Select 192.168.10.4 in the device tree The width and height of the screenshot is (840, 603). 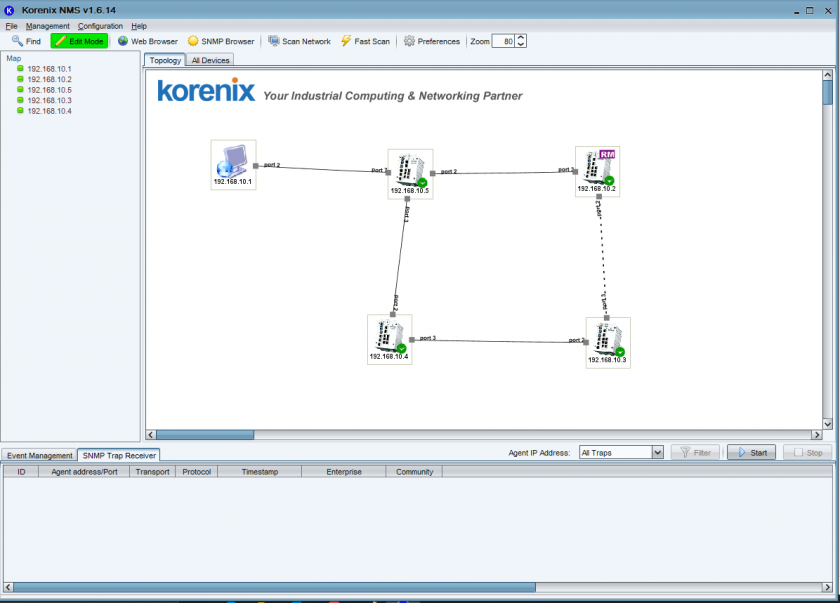point(49,111)
